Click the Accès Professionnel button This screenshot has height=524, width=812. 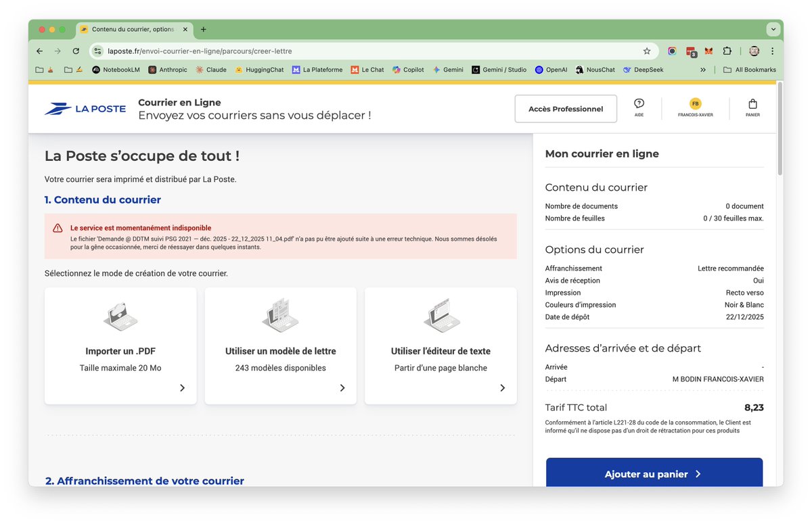coord(566,109)
